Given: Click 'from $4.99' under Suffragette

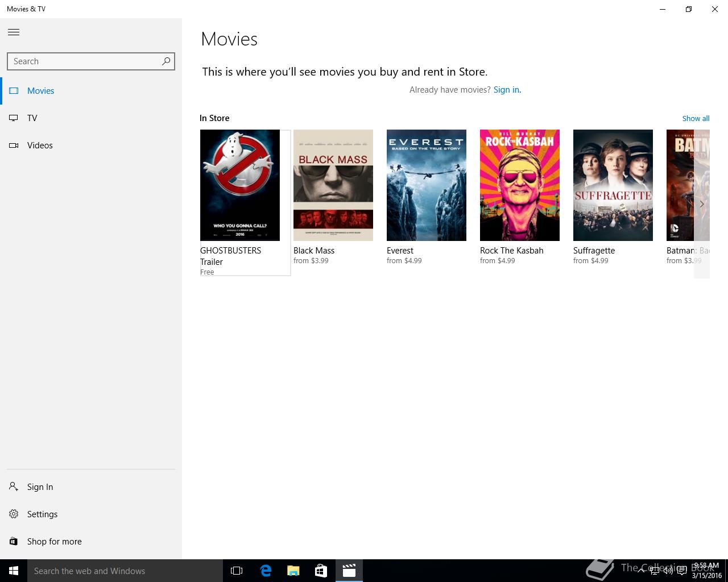Looking at the screenshot, I should pos(591,261).
